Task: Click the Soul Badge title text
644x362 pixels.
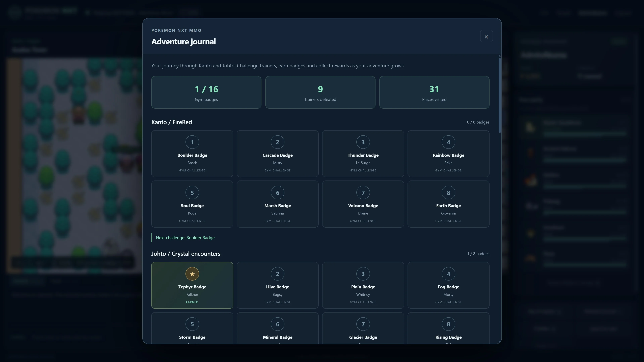Action: coord(192,206)
